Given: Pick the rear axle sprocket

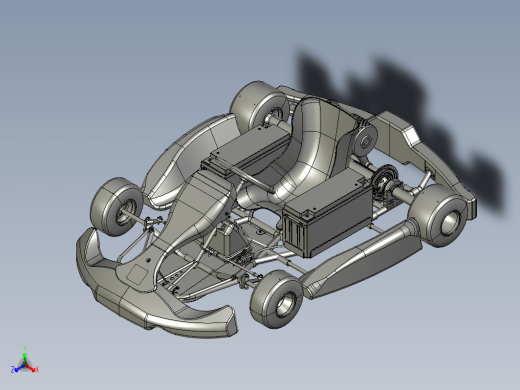Looking at the screenshot, I should (x=384, y=182).
